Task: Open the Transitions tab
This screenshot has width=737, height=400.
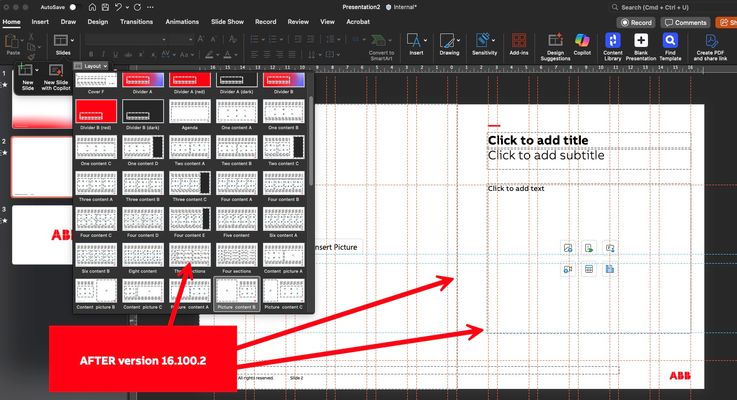Action: [136, 22]
